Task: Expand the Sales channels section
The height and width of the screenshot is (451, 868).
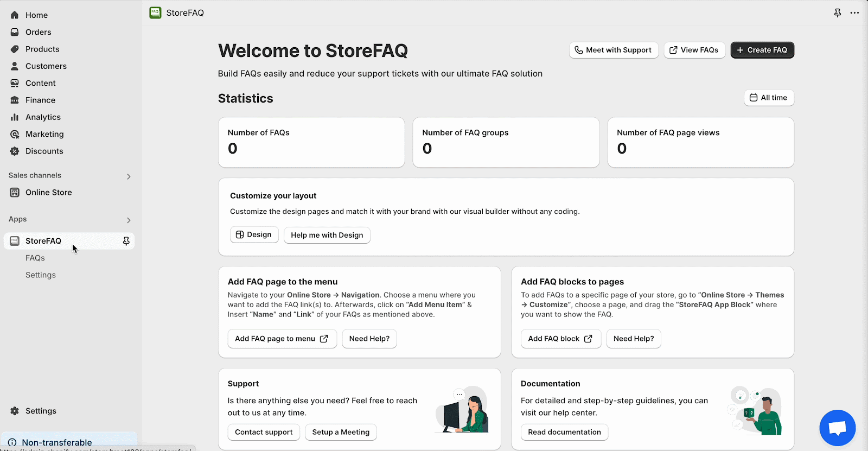Action: tap(129, 176)
